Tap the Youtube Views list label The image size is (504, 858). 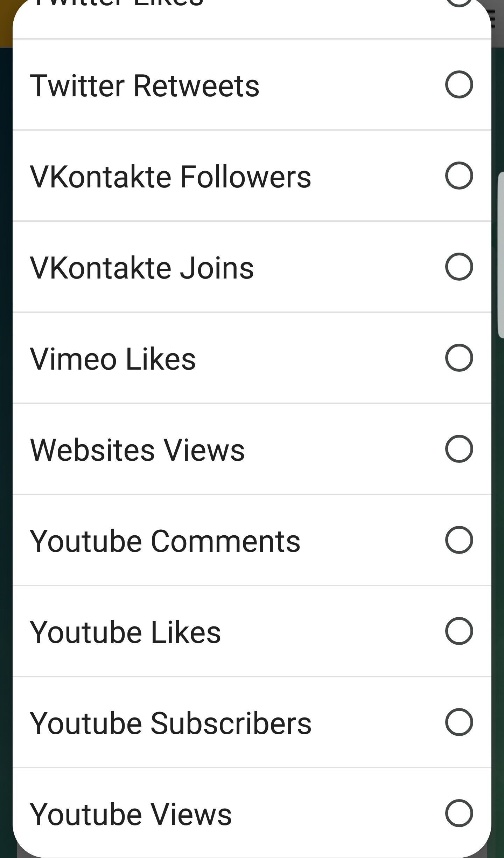131,815
